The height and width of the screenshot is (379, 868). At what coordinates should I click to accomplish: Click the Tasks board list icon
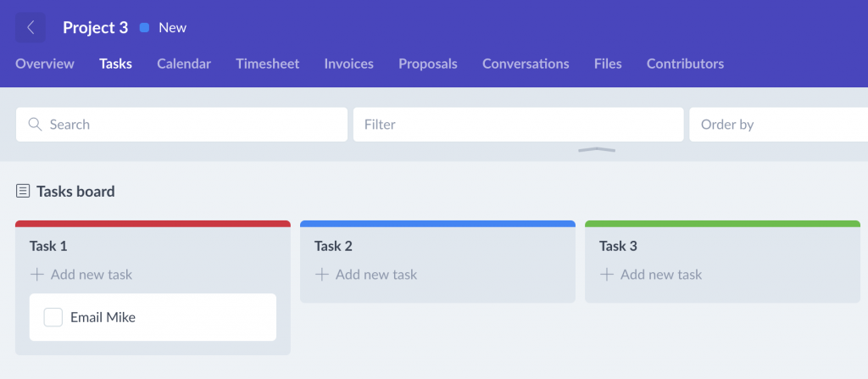point(23,192)
